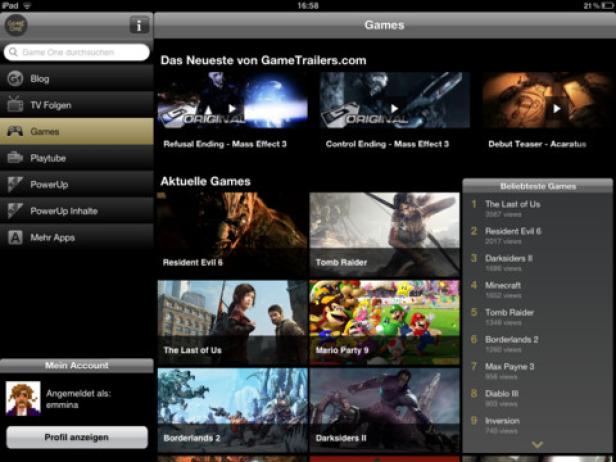Open the Resident Evil 6 game tile
The image size is (616, 462).
[x=233, y=235]
